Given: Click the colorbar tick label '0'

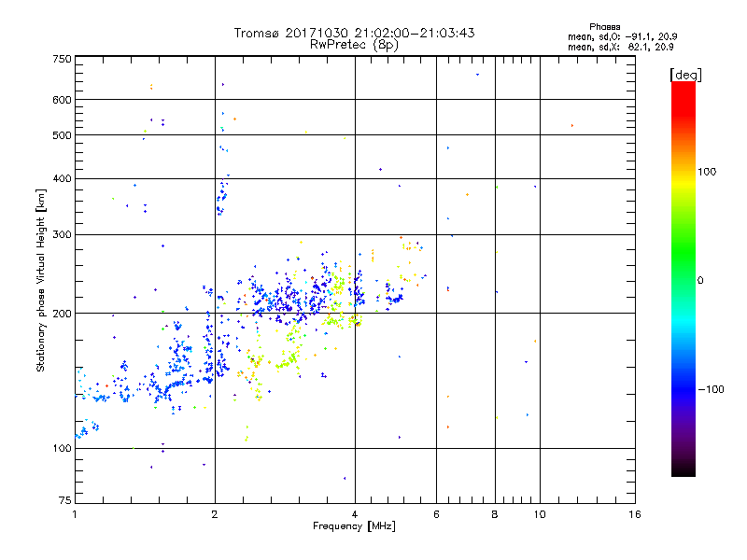Looking at the screenshot, I should click(700, 281).
